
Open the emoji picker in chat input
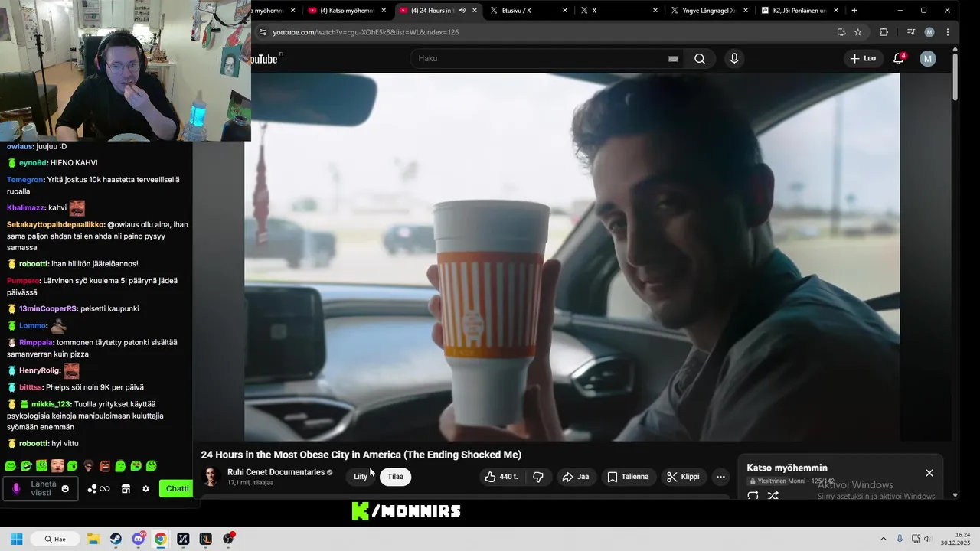pyautogui.click(x=65, y=489)
